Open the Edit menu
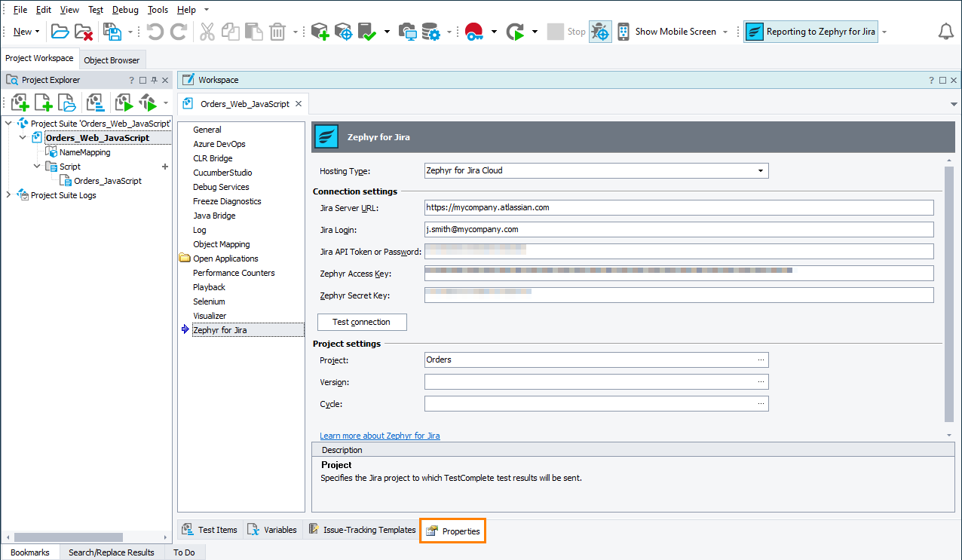962x560 pixels. (x=44, y=10)
